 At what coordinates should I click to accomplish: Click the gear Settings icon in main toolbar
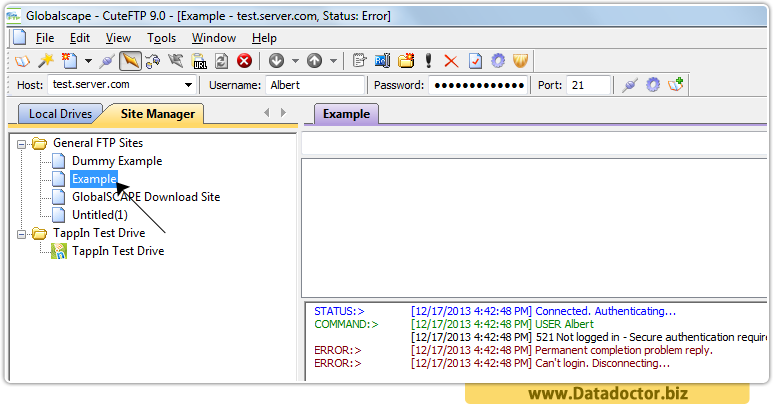coord(498,61)
